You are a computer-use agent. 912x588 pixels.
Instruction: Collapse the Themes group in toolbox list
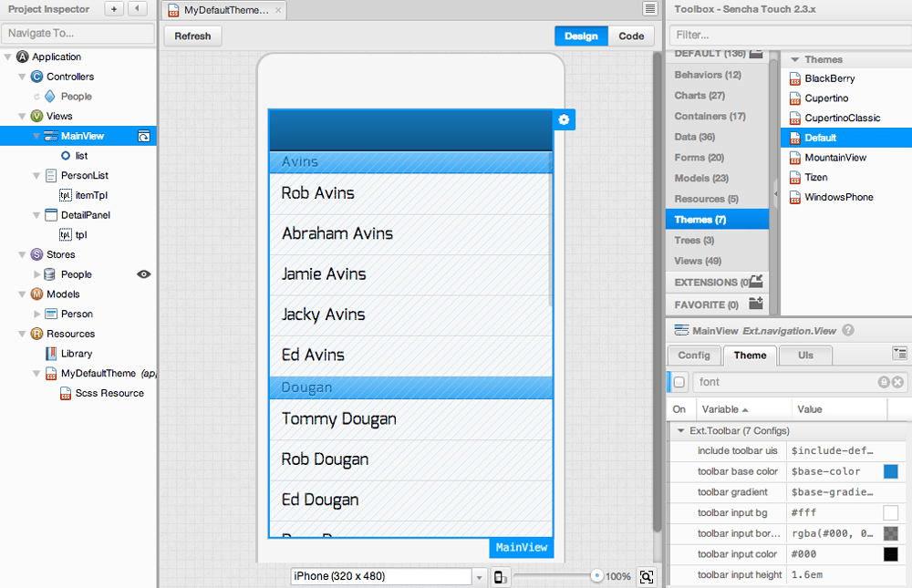click(x=794, y=59)
